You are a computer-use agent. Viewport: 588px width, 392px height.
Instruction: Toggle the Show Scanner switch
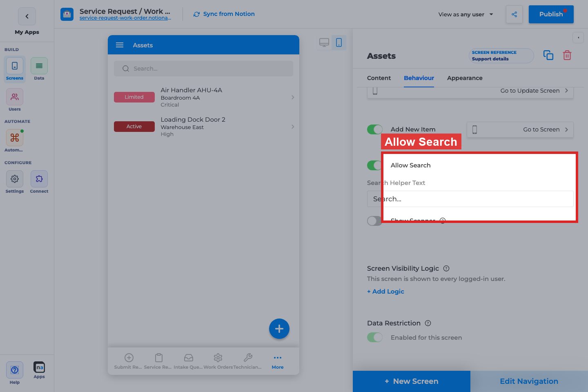click(375, 221)
